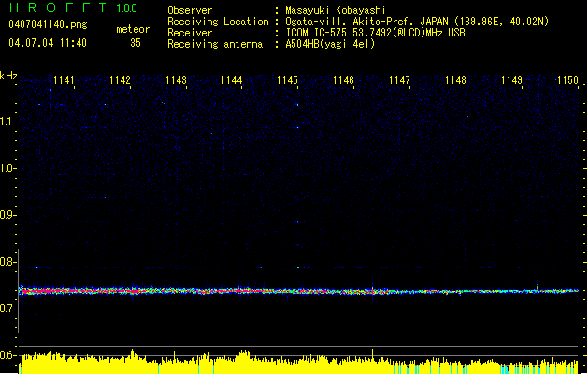This screenshot has width=588, height=374.
Task: Click the A504HB(yagi 4el) antenna value
Action: tap(330, 44)
